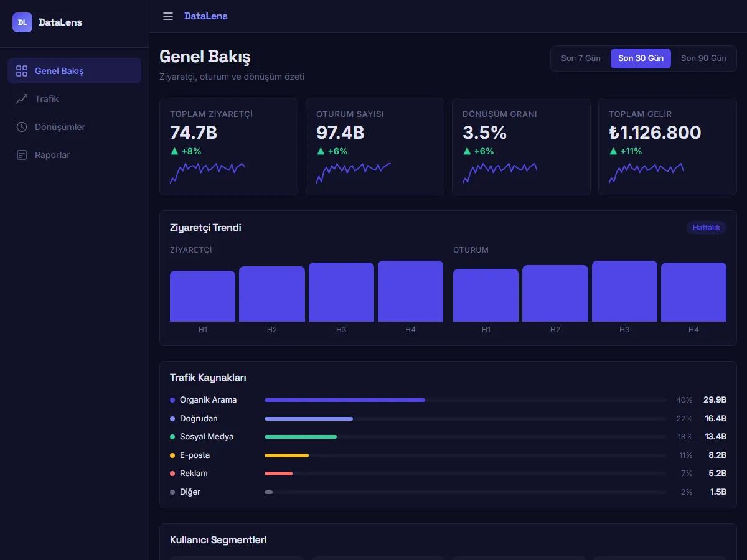Click the Toplam Gelir sparkline

tap(646, 173)
